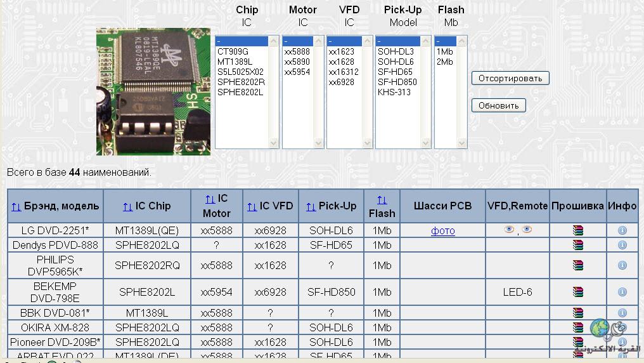
Task: Open the фото link for LG DVD-2251
Action: [442, 230]
